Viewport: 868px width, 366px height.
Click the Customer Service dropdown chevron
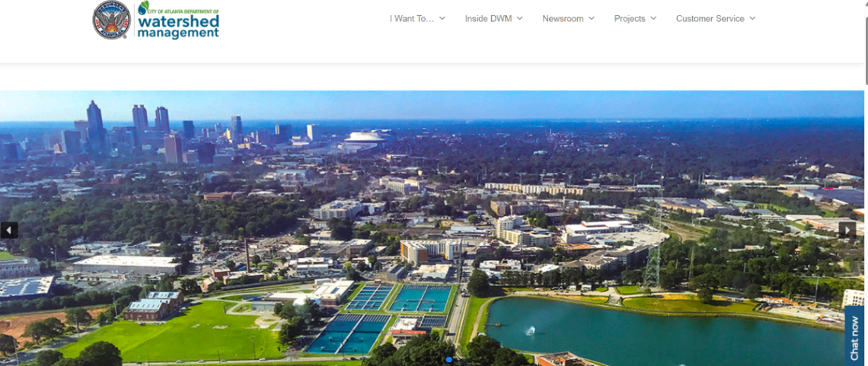(752, 18)
